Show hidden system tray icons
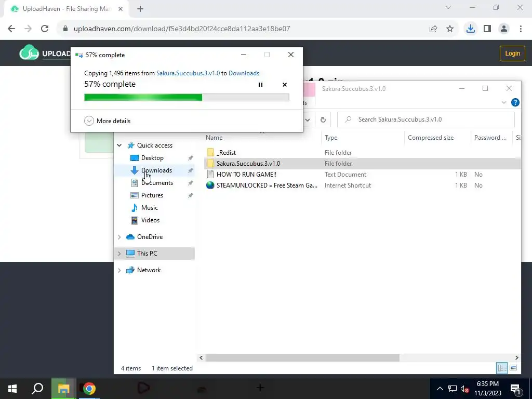Screen dimensions: 532x399 pos(440,389)
